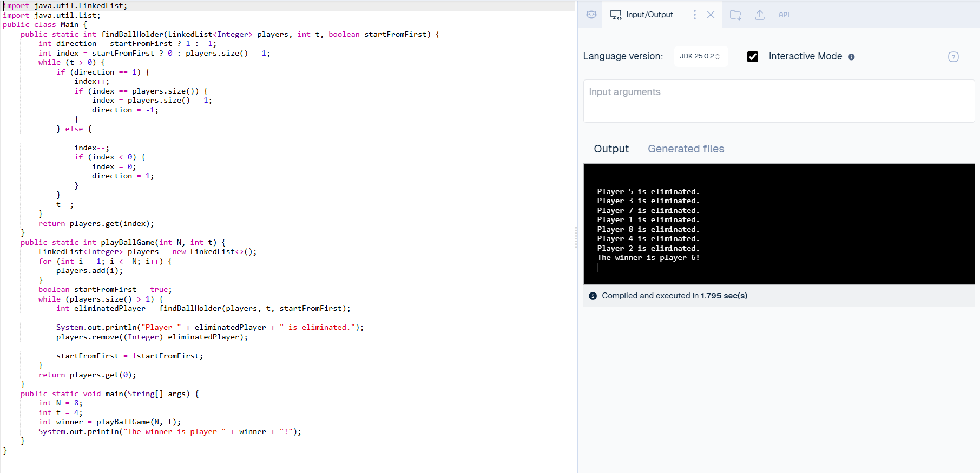
Task: Click the question-mark help icon
Action: point(953,57)
